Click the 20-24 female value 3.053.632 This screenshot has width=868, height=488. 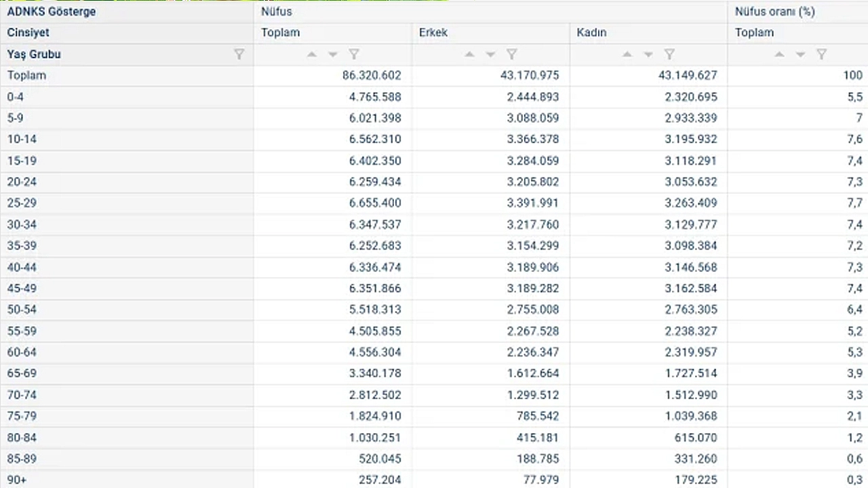(691, 182)
